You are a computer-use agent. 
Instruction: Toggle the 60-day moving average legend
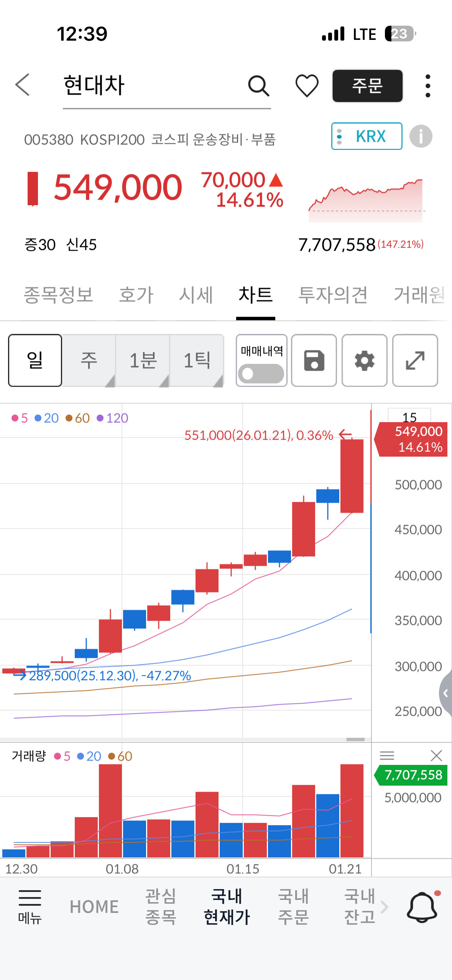[77, 418]
